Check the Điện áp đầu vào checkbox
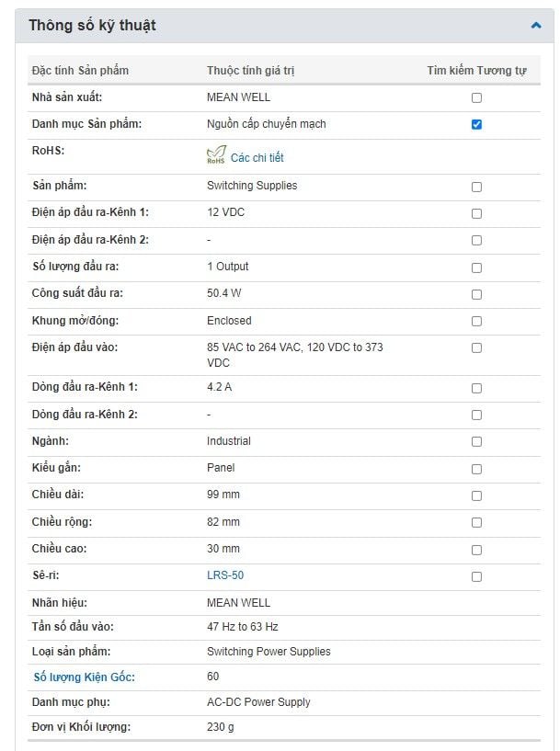This screenshot has width=560, height=751. (476, 347)
